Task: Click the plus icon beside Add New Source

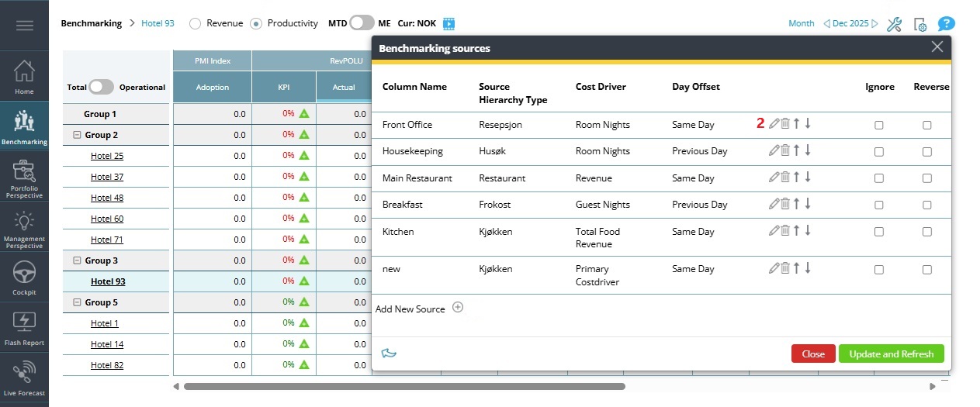Action: tap(458, 308)
